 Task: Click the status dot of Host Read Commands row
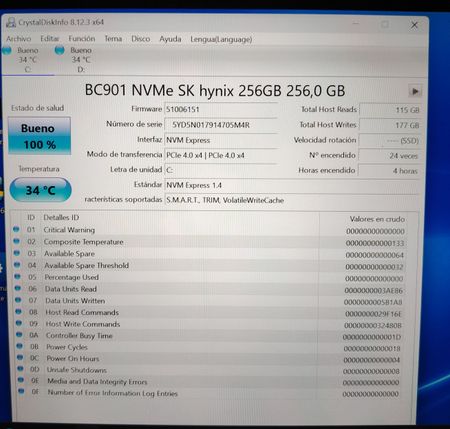(18, 312)
